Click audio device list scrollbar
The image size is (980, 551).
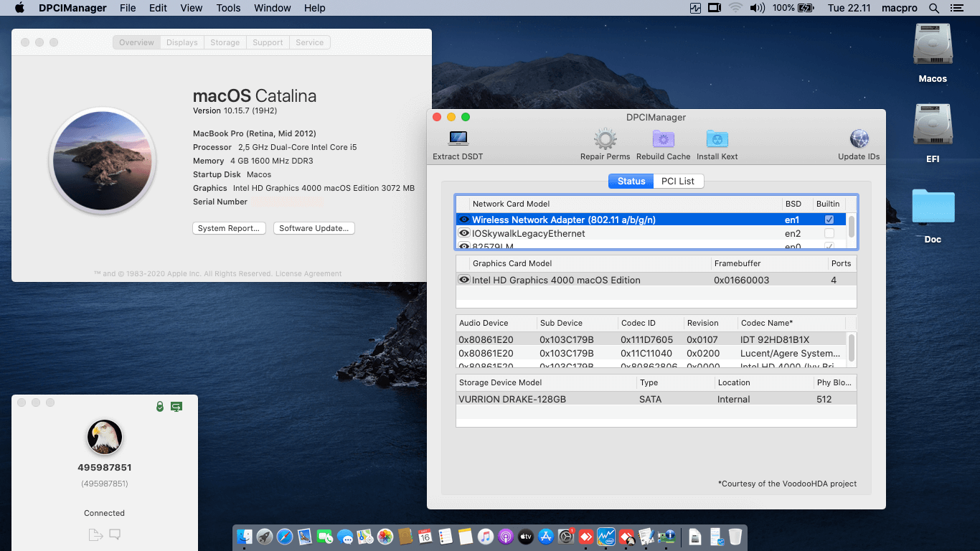coord(852,348)
